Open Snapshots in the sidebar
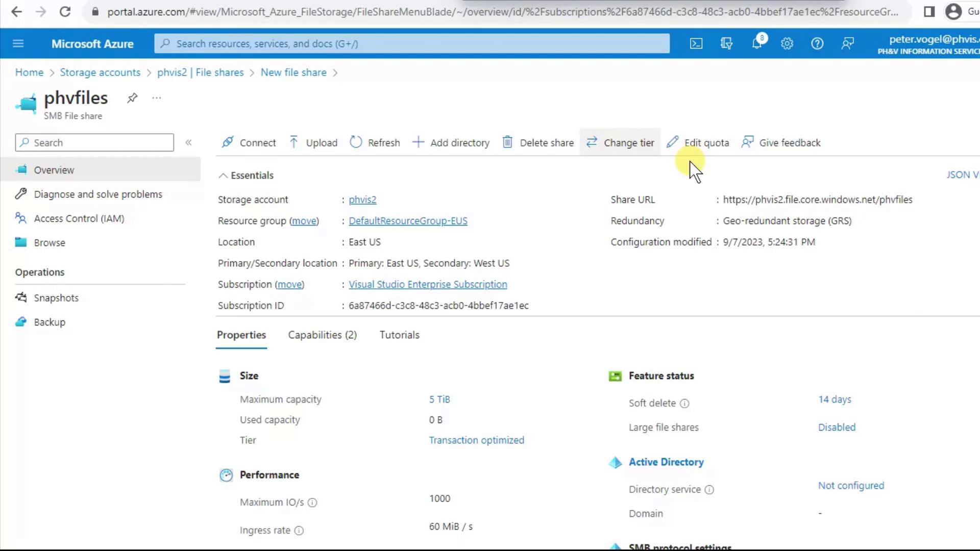Image resolution: width=980 pixels, height=551 pixels. tap(56, 298)
